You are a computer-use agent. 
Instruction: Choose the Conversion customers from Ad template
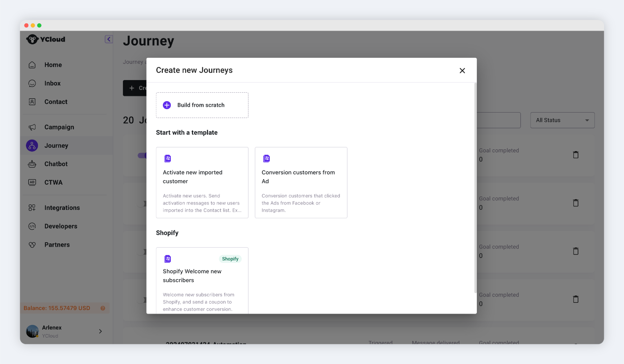(x=301, y=182)
